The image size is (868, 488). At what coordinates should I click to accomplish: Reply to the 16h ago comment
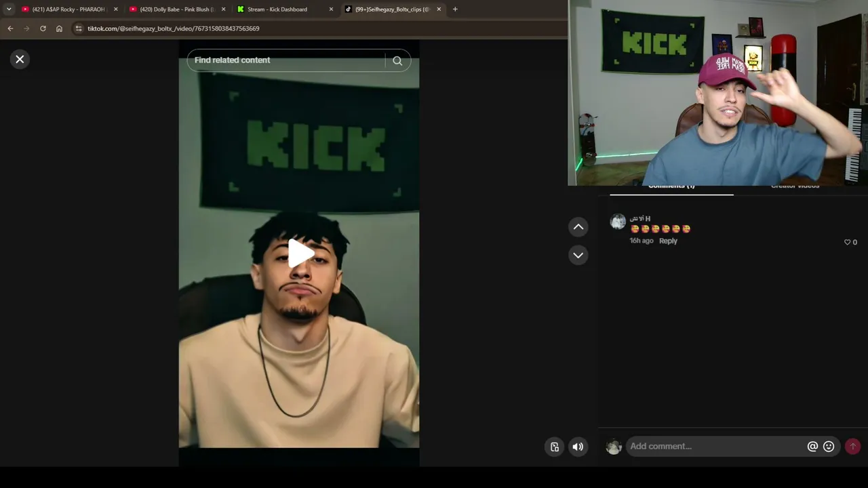668,241
